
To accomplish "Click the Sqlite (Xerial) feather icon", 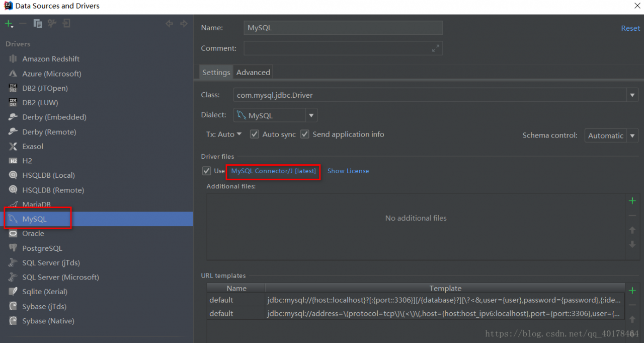I will point(13,292).
